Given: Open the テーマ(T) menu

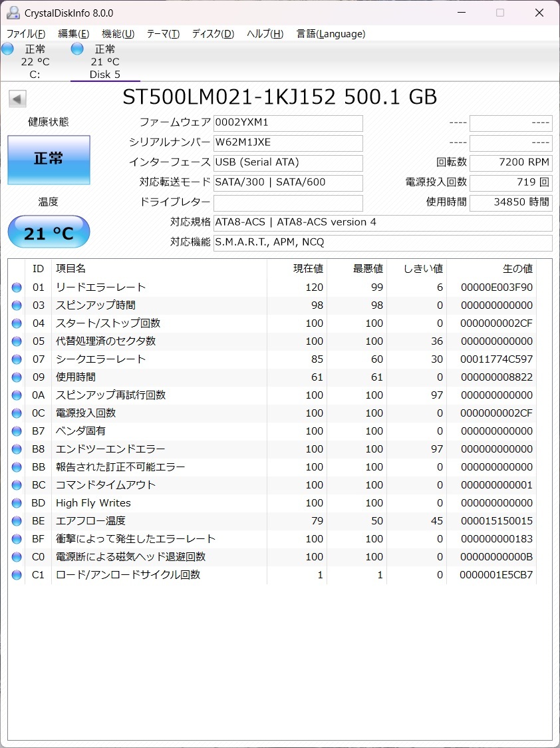Looking at the screenshot, I should pos(163,34).
